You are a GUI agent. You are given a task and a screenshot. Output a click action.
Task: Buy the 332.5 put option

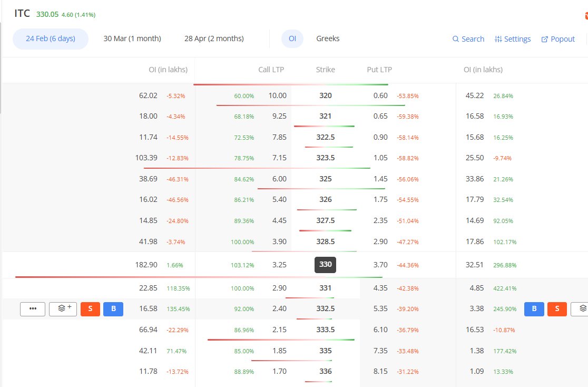point(534,309)
